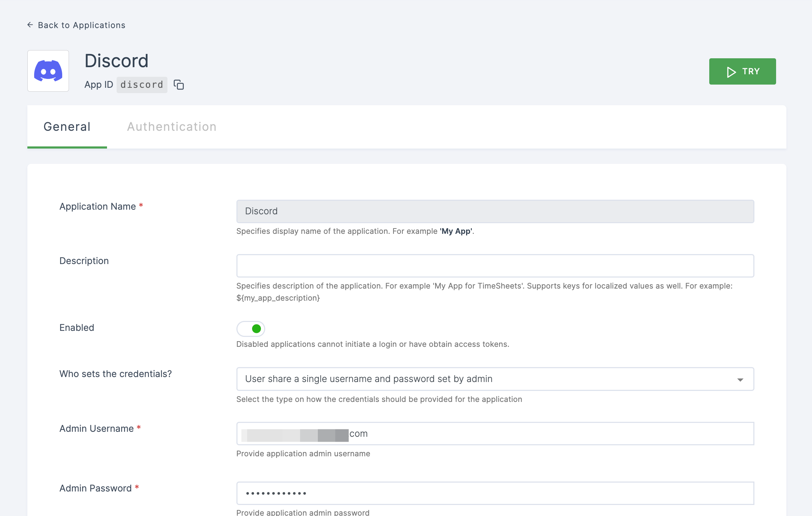Focus the Description input field
The image size is (812, 516).
(x=495, y=266)
